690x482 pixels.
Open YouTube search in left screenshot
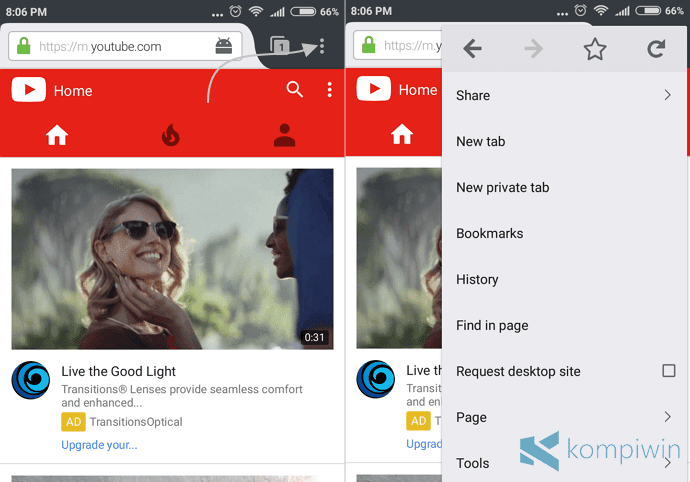pos(294,89)
